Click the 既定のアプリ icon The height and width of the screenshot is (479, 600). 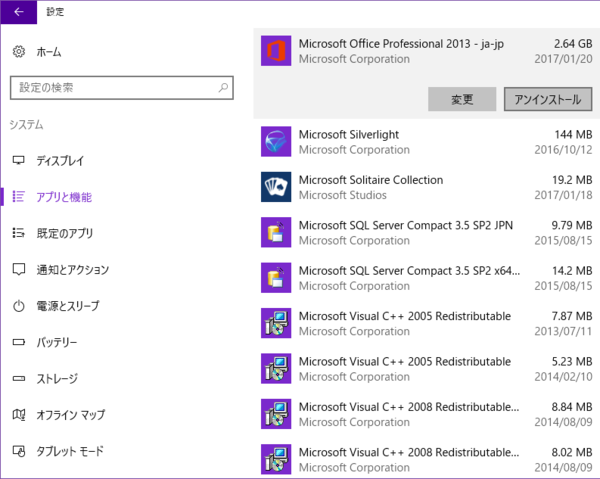[19, 233]
